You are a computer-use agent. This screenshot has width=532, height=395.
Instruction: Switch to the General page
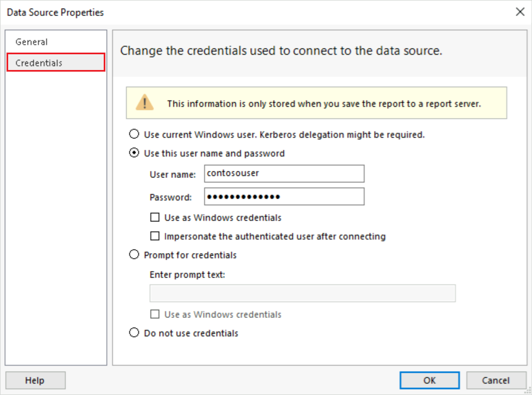pos(31,42)
